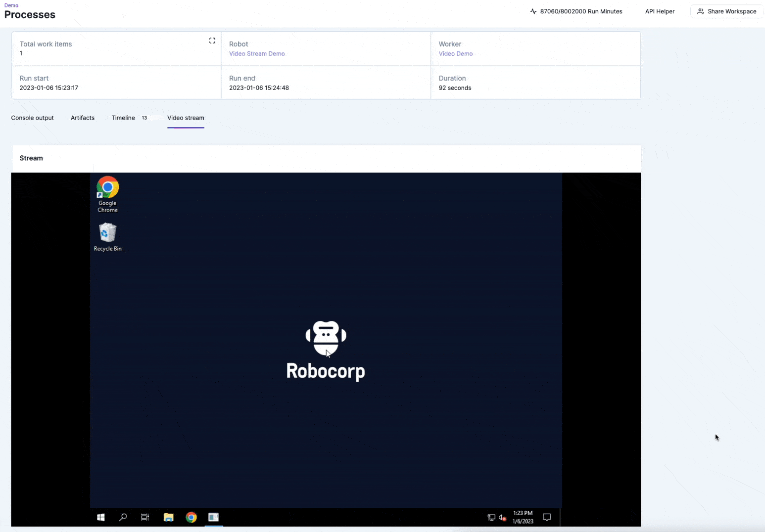
Task: Click the Stream panel heading
Action: pos(31,158)
